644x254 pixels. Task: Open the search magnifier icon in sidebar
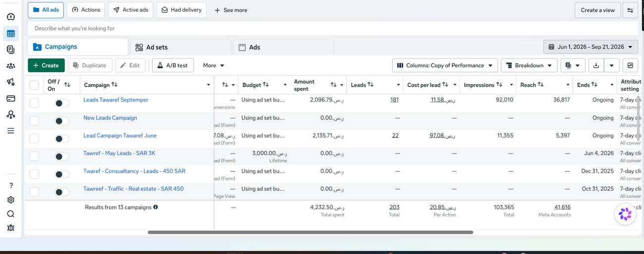click(11, 214)
